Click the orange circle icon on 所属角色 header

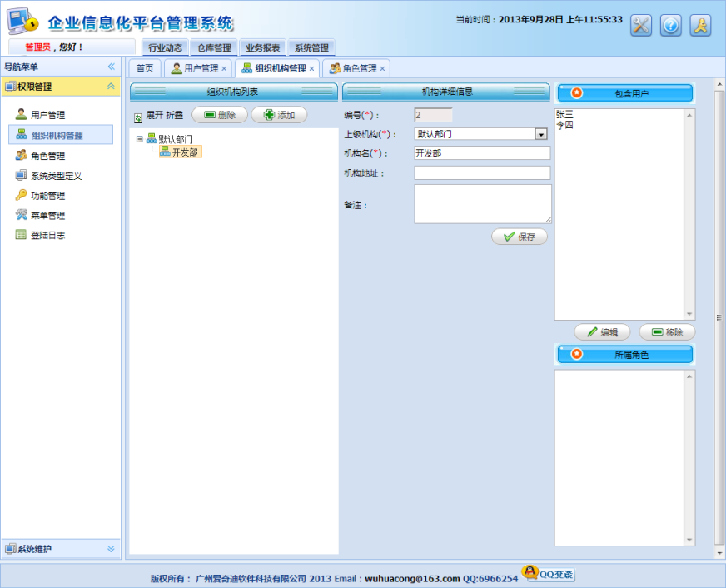pyautogui.click(x=576, y=354)
